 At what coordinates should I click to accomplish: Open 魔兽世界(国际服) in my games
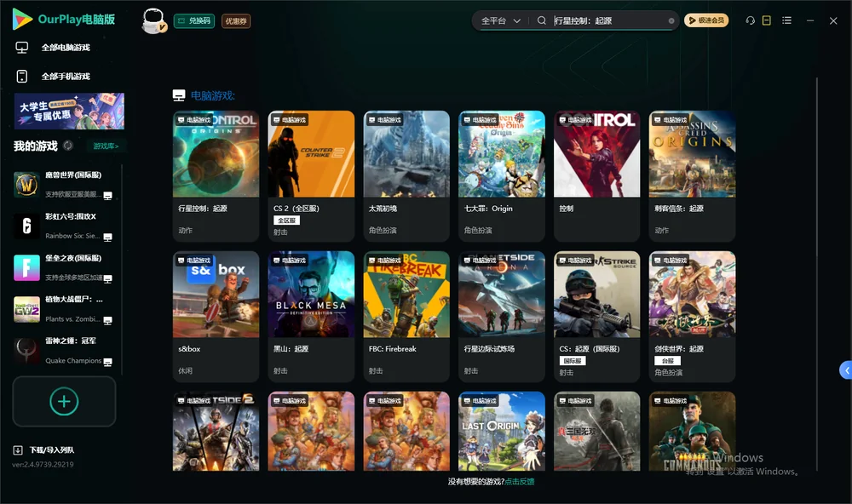64,185
